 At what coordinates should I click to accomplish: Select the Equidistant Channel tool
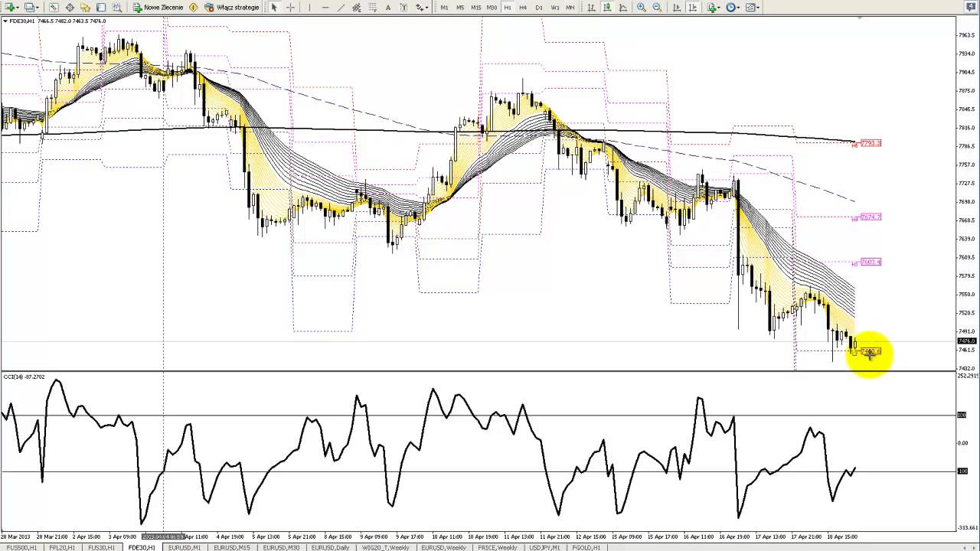tap(357, 7)
